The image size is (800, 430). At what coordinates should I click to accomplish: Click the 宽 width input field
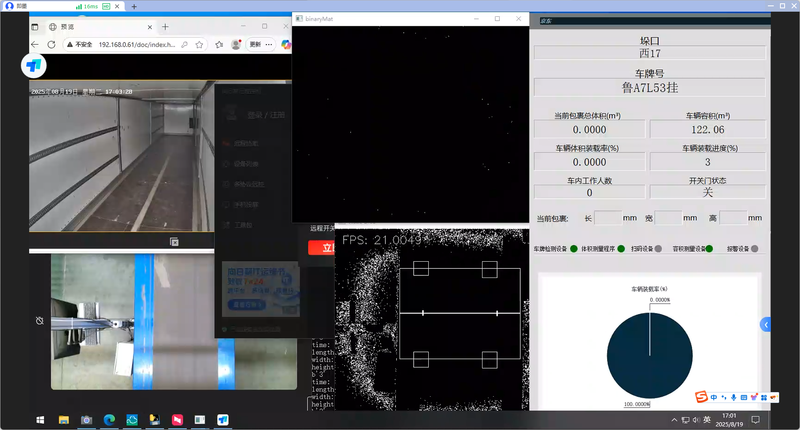coord(668,218)
